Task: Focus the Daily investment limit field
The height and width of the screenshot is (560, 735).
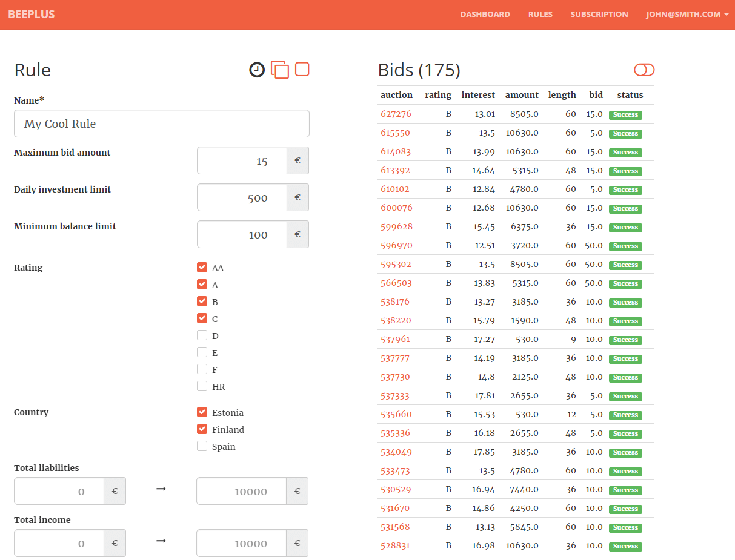Action: pyautogui.click(x=242, y=198)
